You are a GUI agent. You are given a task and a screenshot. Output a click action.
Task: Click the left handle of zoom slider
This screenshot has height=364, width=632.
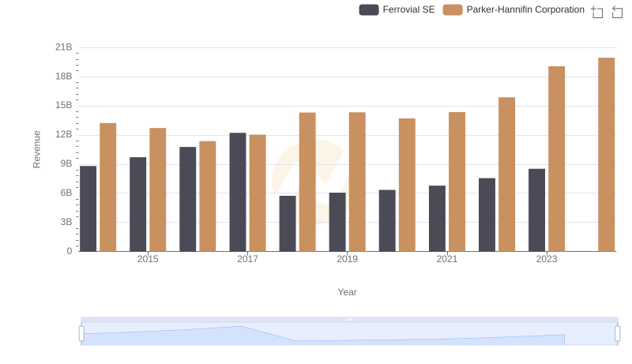point(81,334)
